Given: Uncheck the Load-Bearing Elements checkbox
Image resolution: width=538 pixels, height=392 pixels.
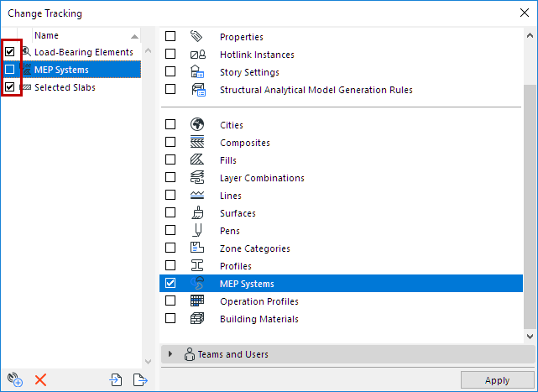Looking at the screenshot, I should click(10, 52).
